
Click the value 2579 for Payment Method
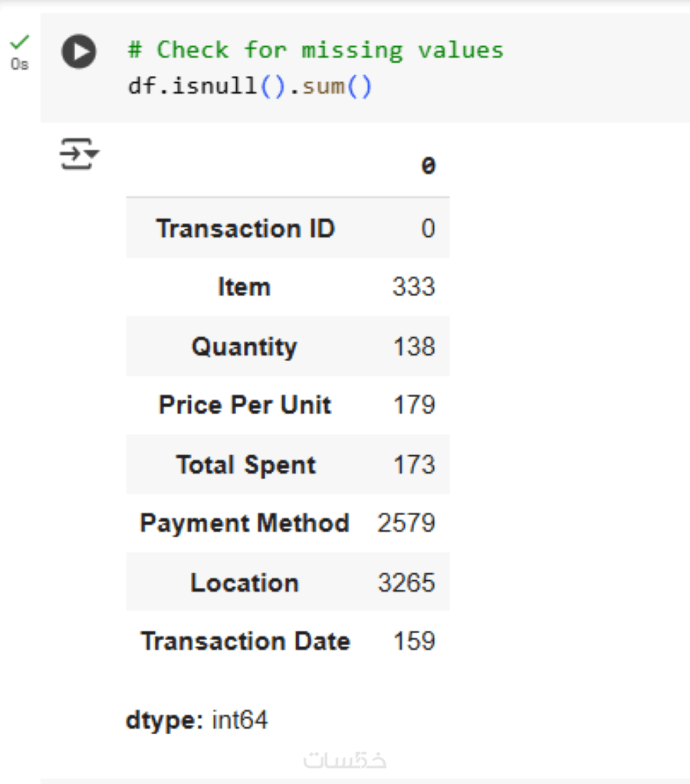406,523
